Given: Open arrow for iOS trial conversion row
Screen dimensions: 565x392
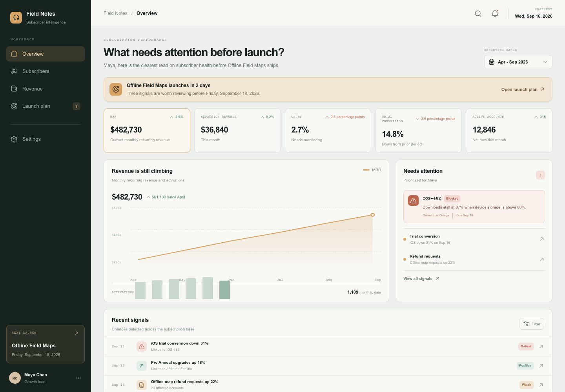Looking at the screenshot, I should (541, 347).
